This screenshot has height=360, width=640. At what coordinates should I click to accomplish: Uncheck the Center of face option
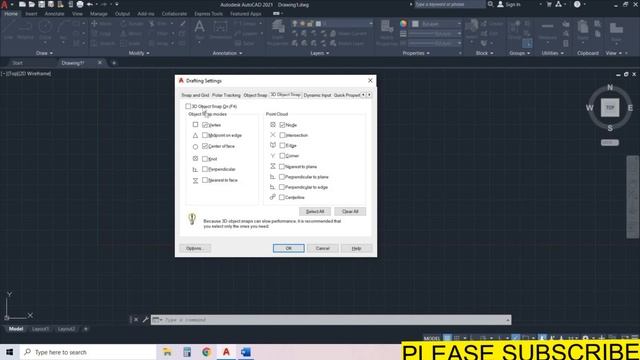click(205, 146)
